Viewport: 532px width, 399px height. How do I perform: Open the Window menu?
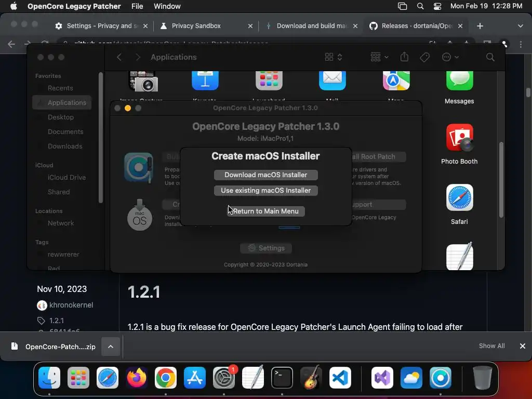point(167,6)
